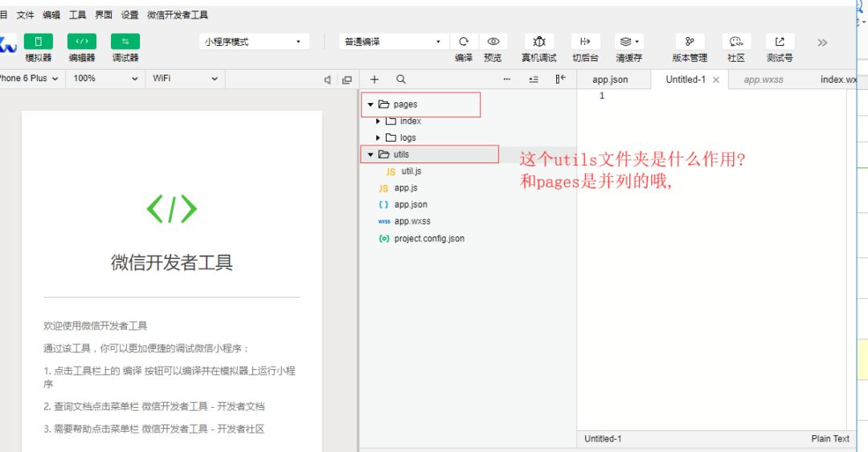
Task: Select the logs folder row
Action: pos(469,138)
